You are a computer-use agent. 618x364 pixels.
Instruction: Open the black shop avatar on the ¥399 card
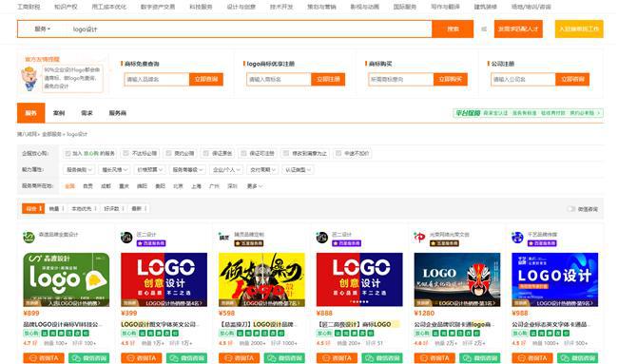[x=126, y=238]
